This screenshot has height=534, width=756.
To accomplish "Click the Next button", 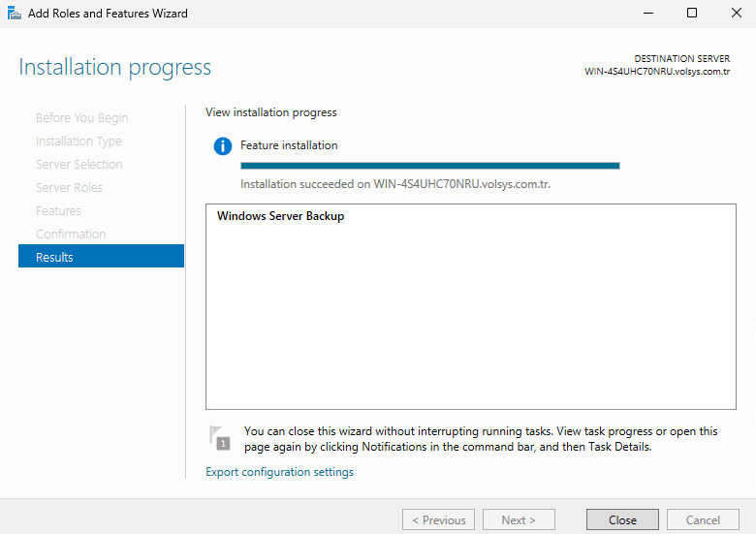I will click(x=519, y=520).
